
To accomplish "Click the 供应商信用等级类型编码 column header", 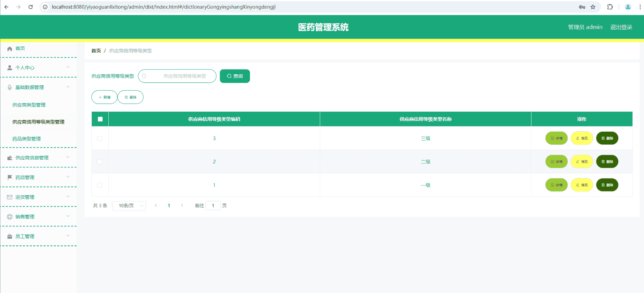I will click(x=214, y=119).
